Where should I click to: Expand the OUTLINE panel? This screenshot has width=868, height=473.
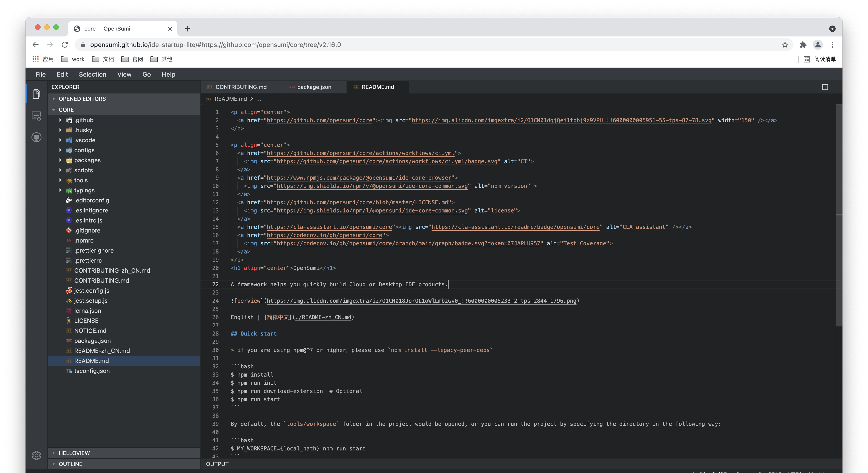(124, 464)
